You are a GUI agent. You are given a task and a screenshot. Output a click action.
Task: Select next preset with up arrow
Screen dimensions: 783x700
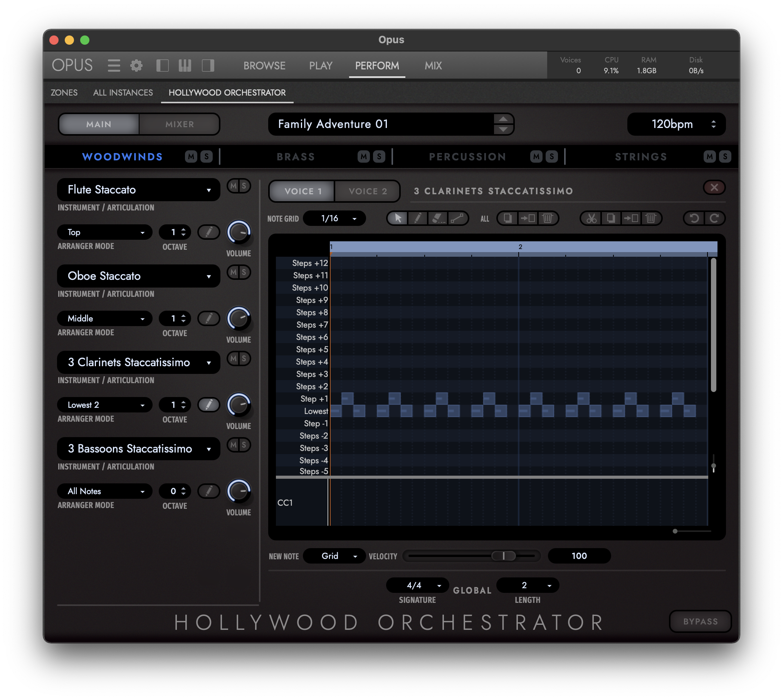pyautogui.click(x=503, y=119)
